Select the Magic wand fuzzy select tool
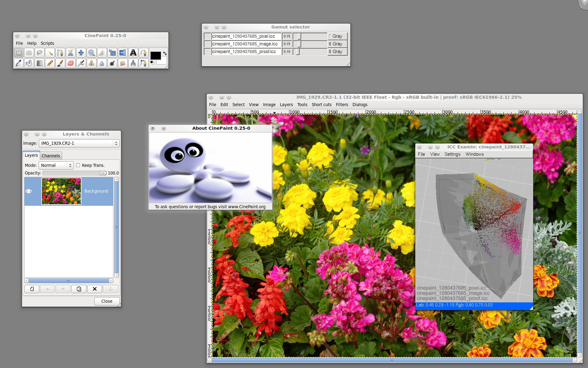 50,53
